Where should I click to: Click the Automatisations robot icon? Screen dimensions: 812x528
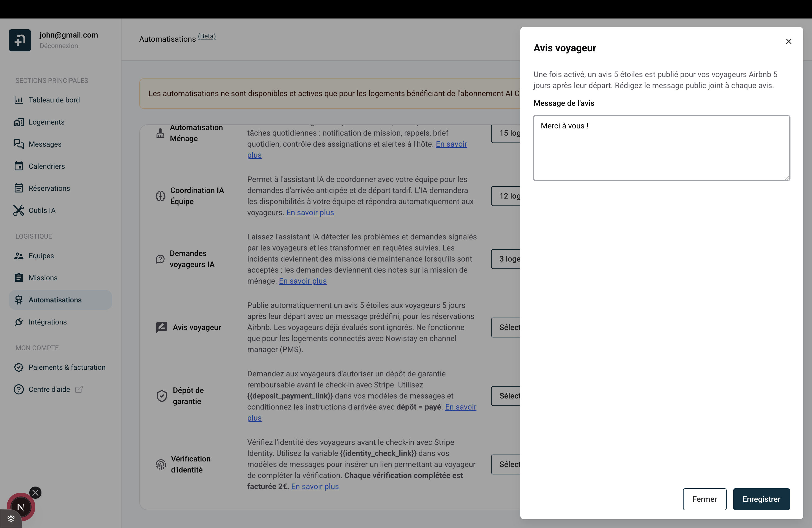click(x=19, y=300)
